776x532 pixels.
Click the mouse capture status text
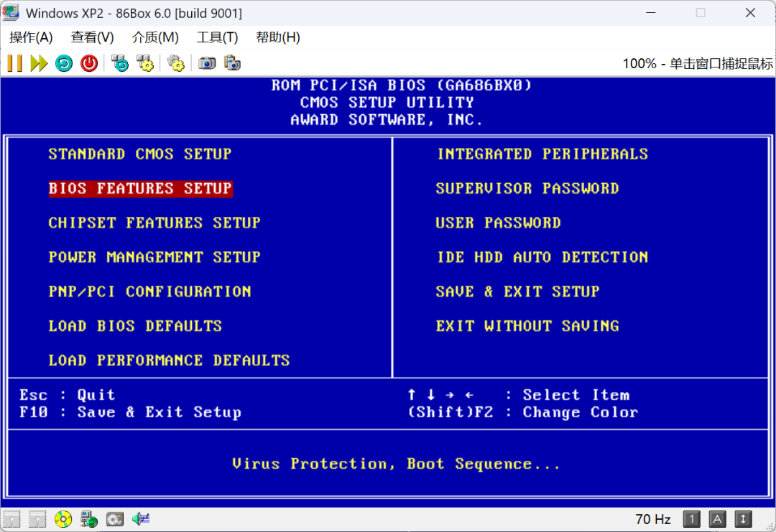tap(697, 63)
